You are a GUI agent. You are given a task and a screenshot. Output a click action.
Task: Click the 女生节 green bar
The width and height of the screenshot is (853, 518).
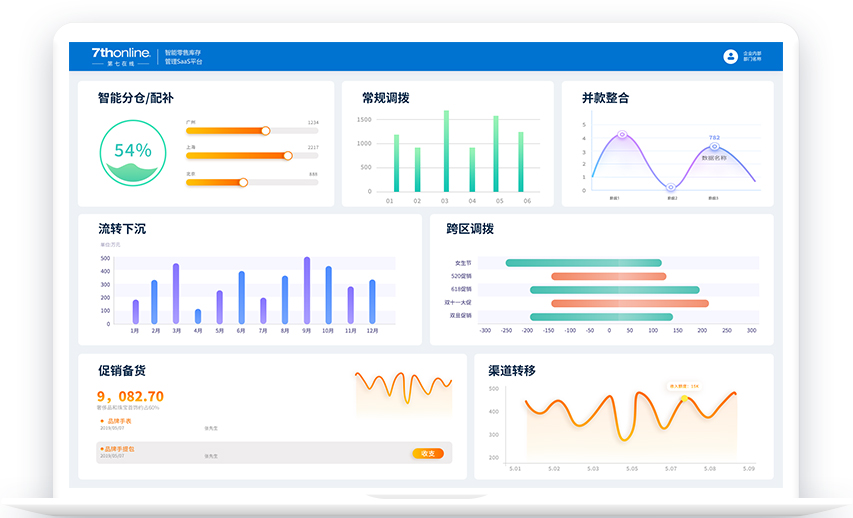point(583,263)
